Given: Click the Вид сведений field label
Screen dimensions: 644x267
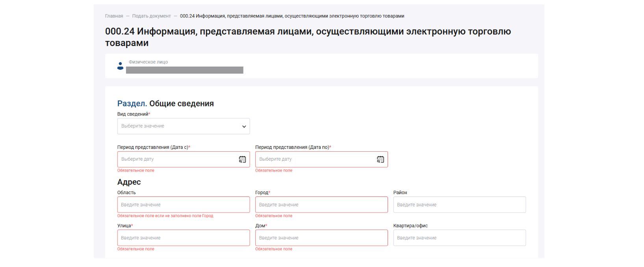Looking at the screenshot, I should [x=134, y=114].
